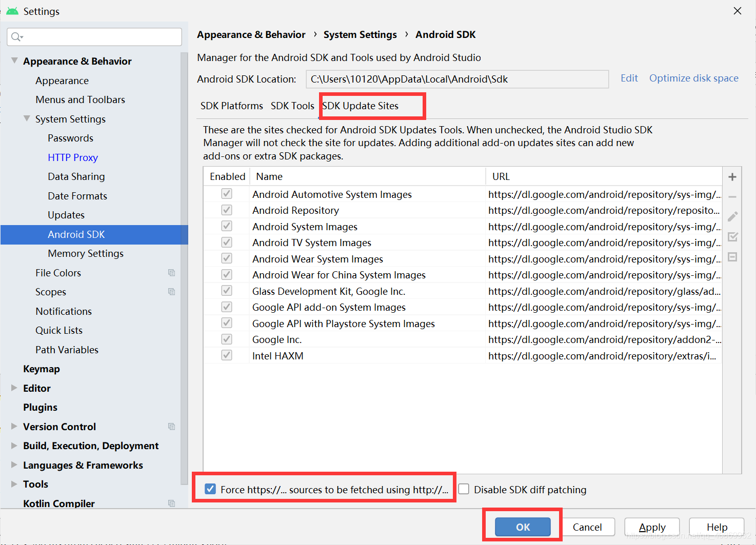Click the search magnifier icon in search box

(x=17, y=36)
